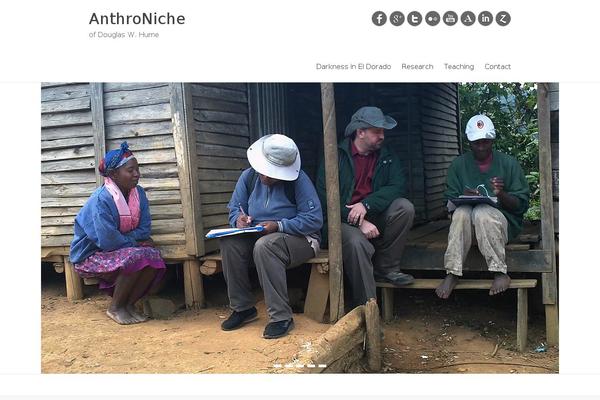The width and height of the screenshot is (600, 400).
Task: Click the 'of Douglas W. Hume' tagline
Action: [124, 35]
